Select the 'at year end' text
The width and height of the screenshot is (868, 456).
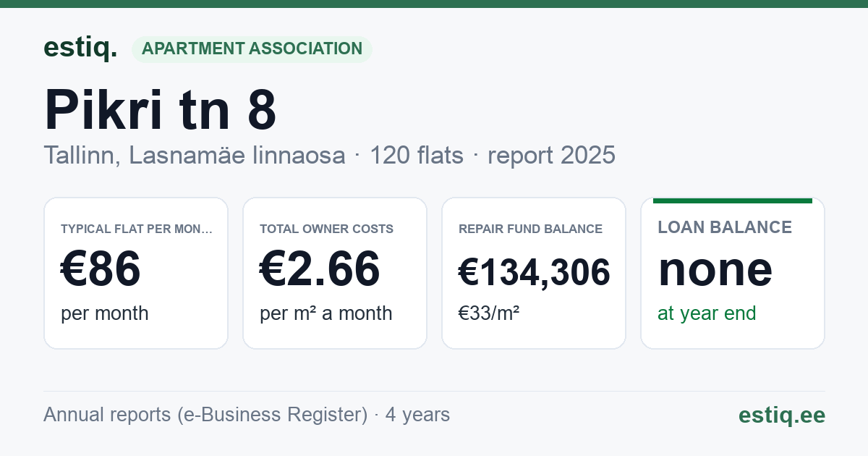[x=707, y=313]
